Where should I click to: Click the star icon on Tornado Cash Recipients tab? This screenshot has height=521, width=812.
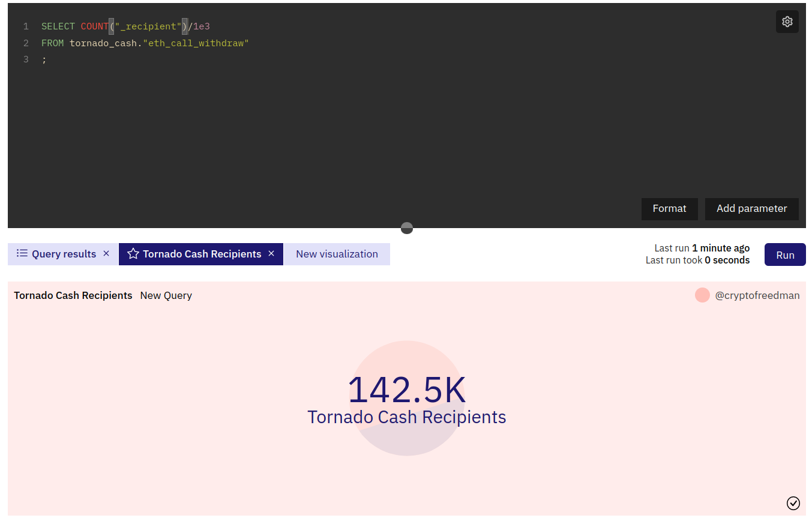133,253
